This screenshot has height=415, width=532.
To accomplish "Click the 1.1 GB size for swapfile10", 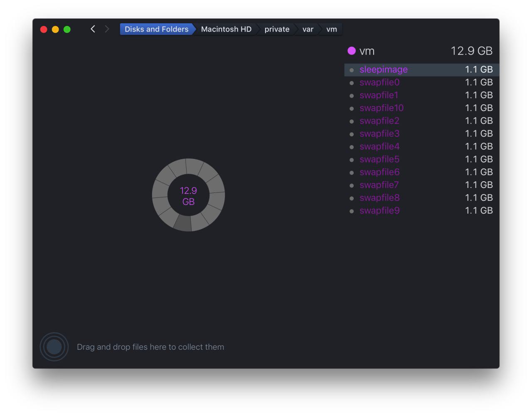I will point(479,108).
